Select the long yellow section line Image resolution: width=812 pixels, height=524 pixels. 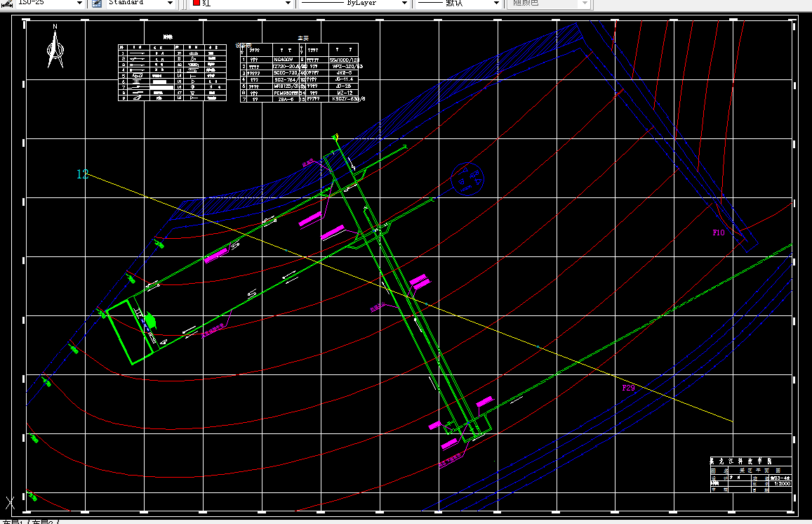(410, 299)
